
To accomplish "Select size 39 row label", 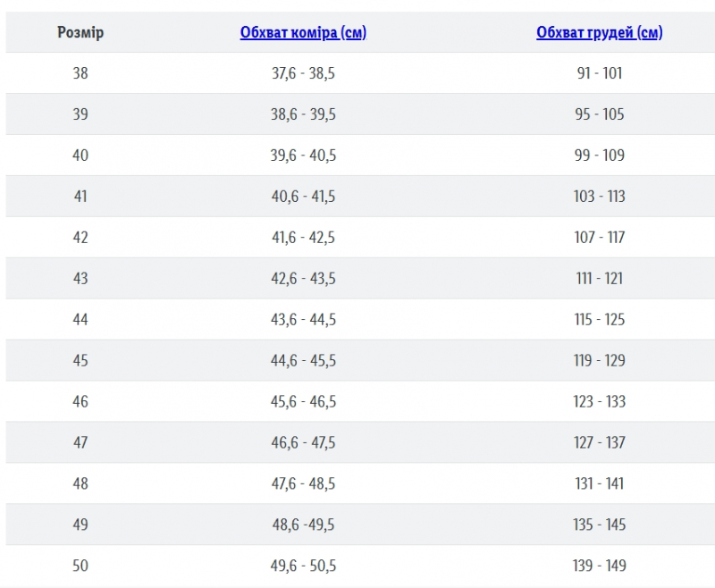I will click(x=80, y=114).
